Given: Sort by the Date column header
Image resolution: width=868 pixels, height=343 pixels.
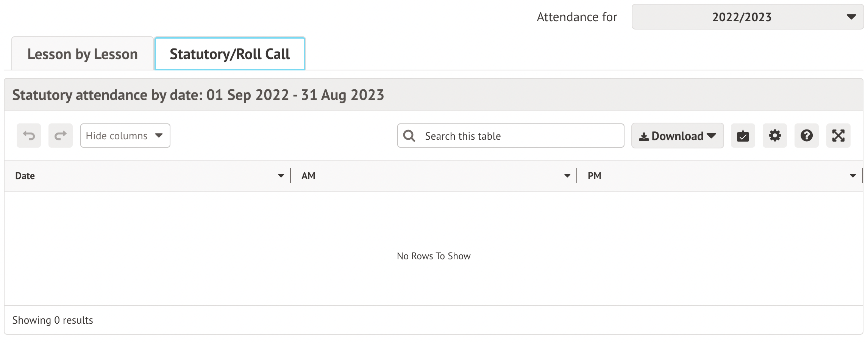Looking at the screenshot, I should point(25,176).
